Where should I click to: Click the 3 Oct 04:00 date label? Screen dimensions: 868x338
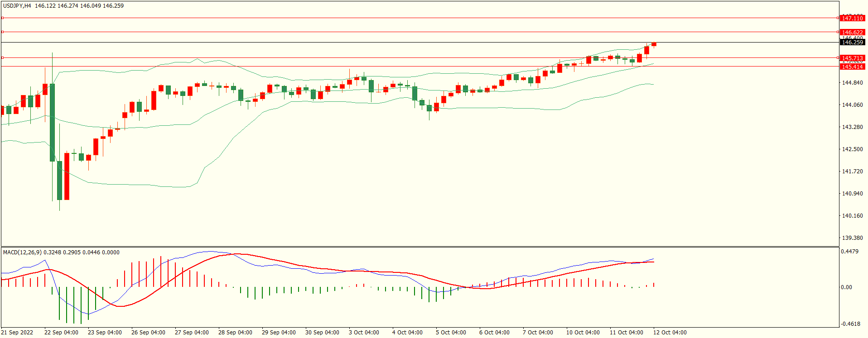[364, 333]
